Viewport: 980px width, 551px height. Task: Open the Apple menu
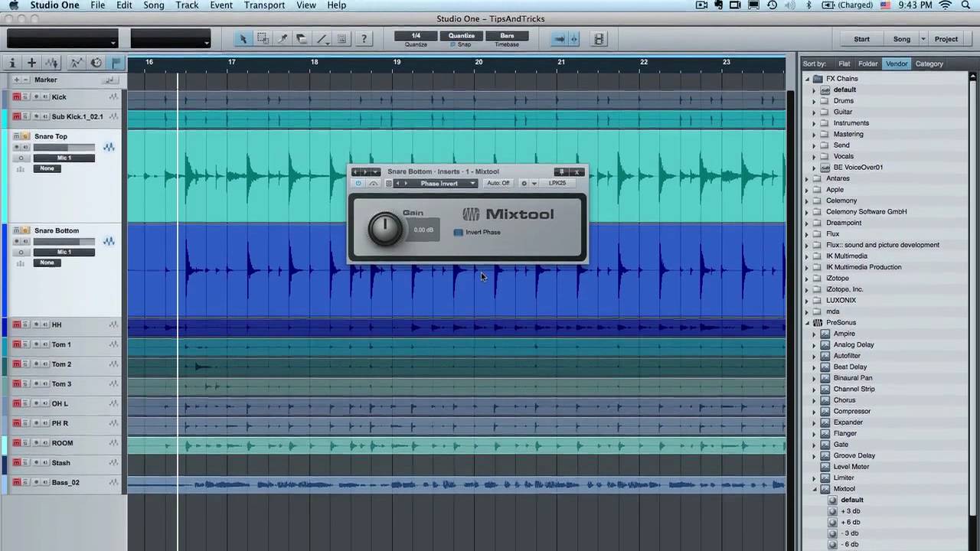tap(14, 5)
